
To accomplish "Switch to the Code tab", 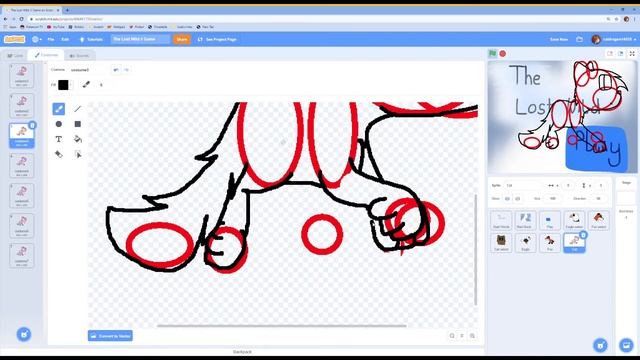I will point(16,56).
